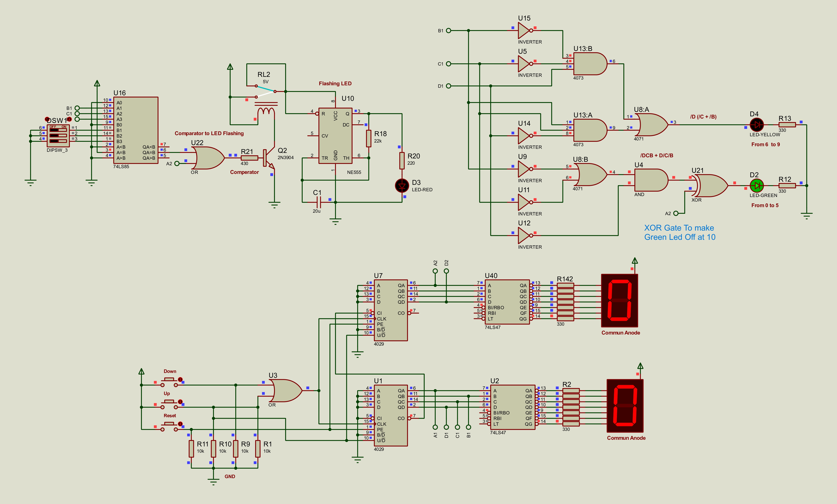Viewport: 837px width, 504px height.
Task: Select the '/DCB + D/C/B' expression
Action: click(657, 155)
